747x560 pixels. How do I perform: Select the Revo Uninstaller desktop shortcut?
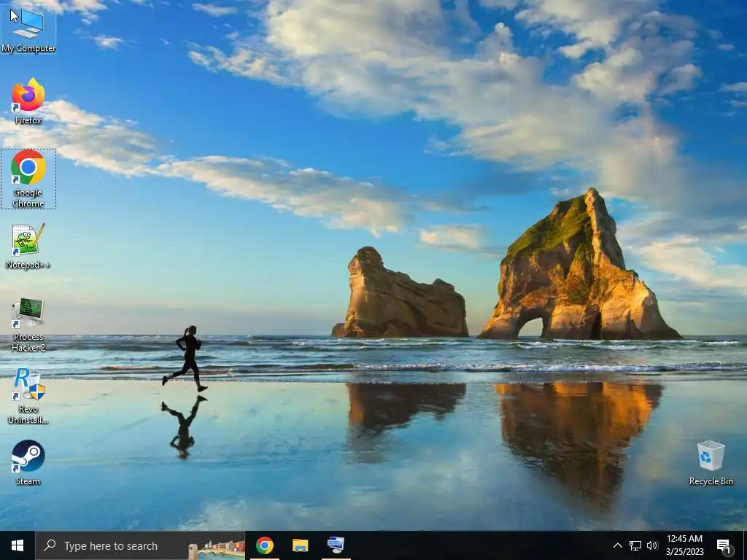click(28, 396)
